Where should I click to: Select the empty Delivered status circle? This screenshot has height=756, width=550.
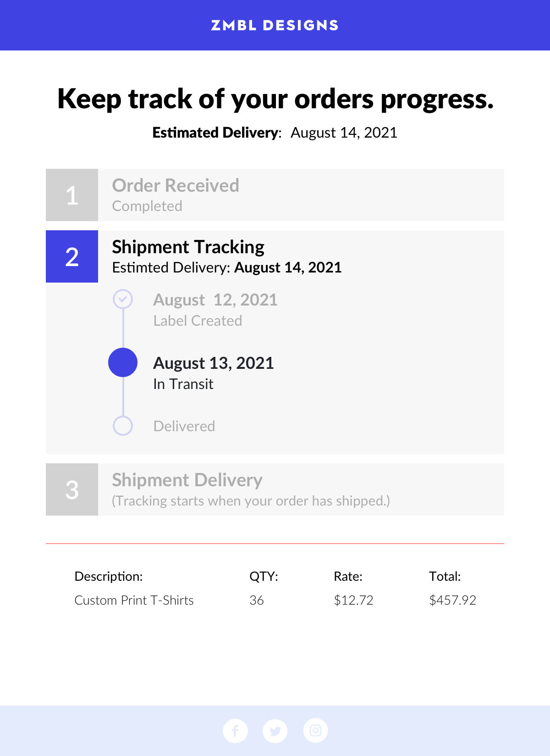point(123,426)
